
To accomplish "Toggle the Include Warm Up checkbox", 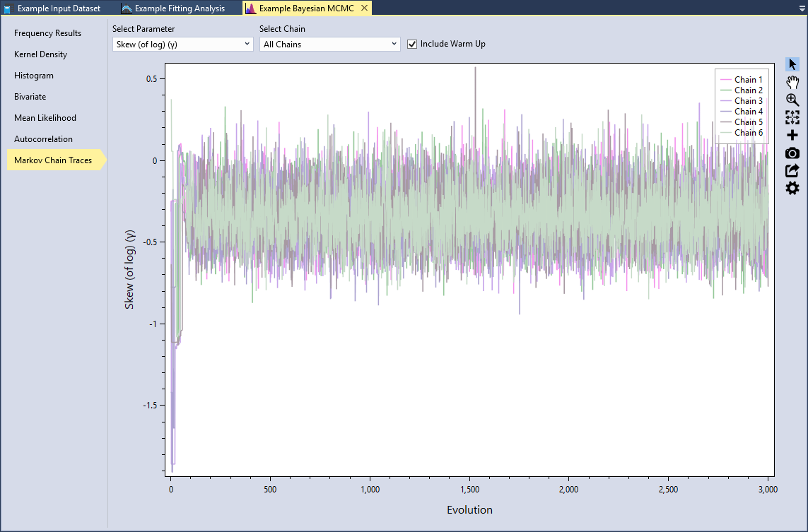I will pos(412,44).
